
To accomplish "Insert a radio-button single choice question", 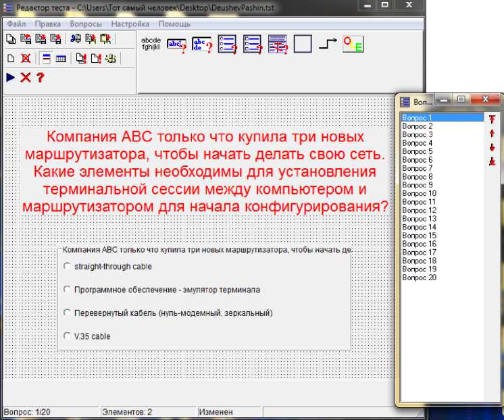I will 227,44.
